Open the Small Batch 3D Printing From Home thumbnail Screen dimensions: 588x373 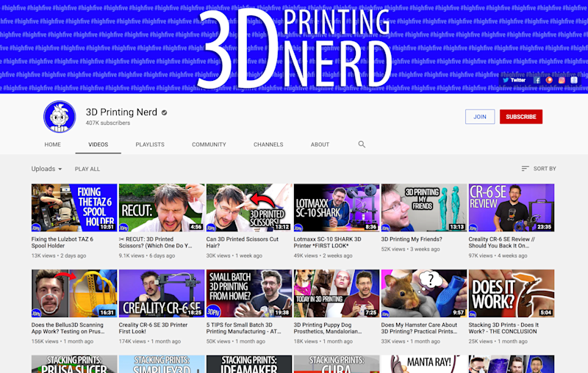tap(249, 293)
